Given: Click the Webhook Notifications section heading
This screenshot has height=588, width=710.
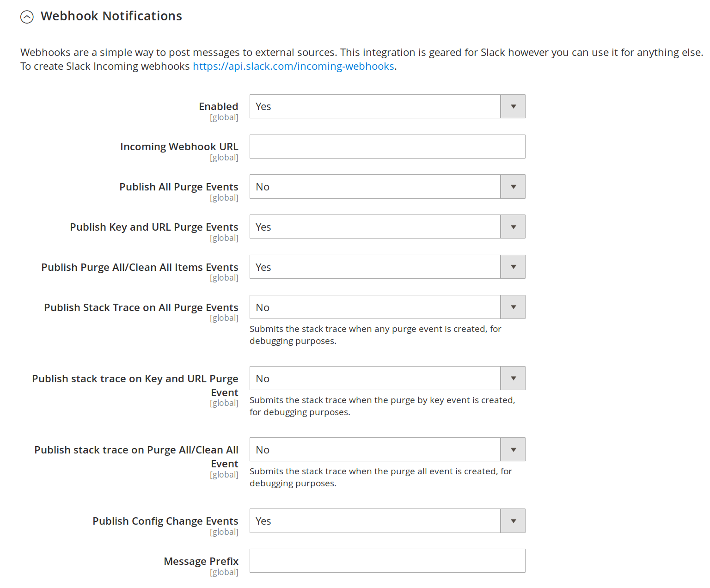Looking at the screenshot, I should coord(111,16).
